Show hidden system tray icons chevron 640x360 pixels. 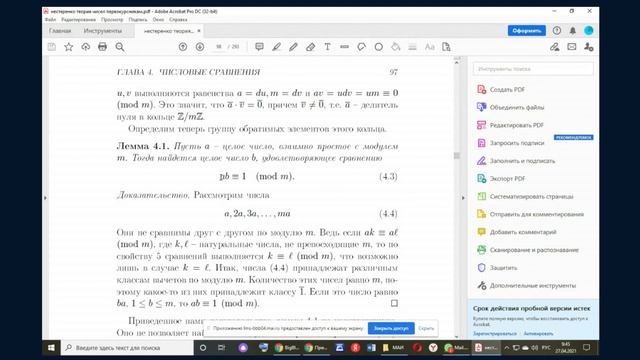(x=507, y=348)
